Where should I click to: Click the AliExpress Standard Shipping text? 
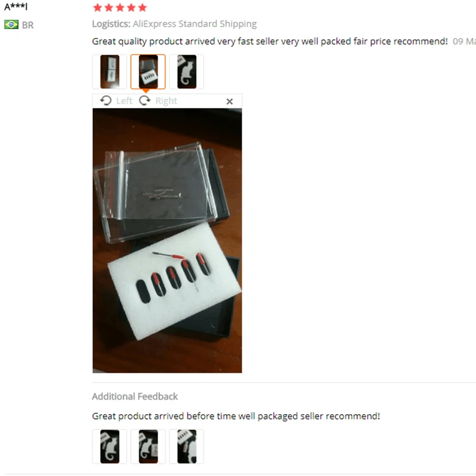click(x=195, y=24)
